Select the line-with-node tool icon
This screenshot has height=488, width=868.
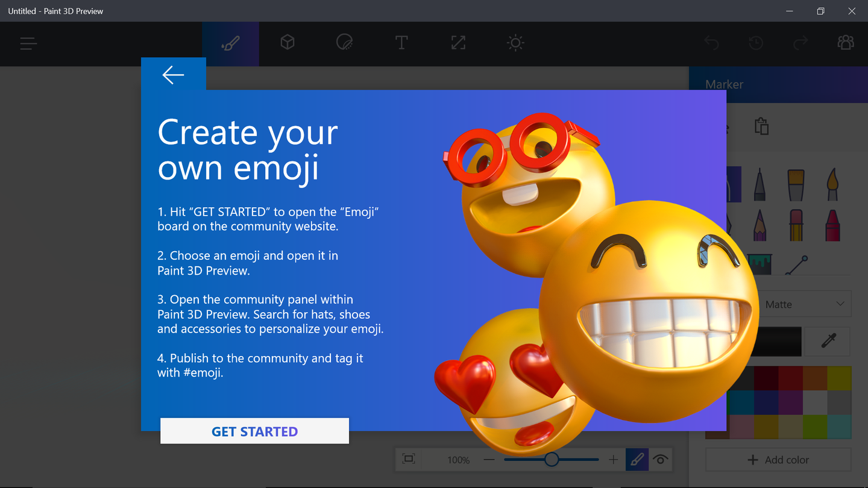pyautogui.click(x=796, y=265)
